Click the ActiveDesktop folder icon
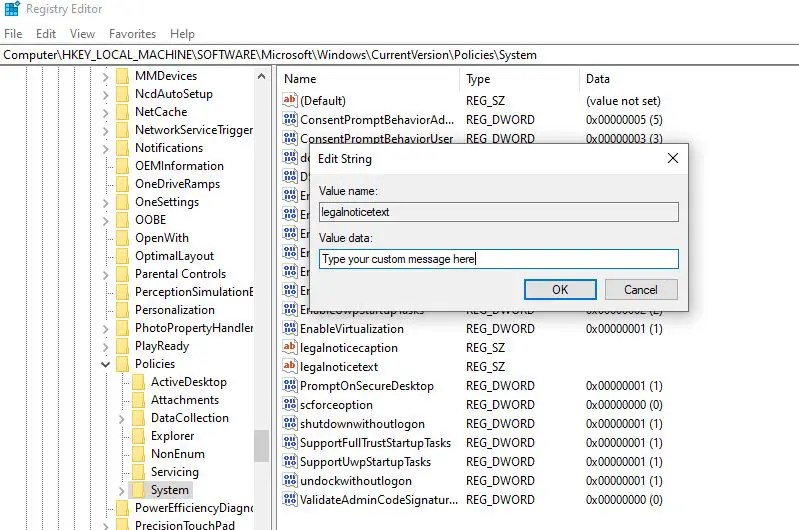Viewport: 799px width, 530px height. coord(138,382)
